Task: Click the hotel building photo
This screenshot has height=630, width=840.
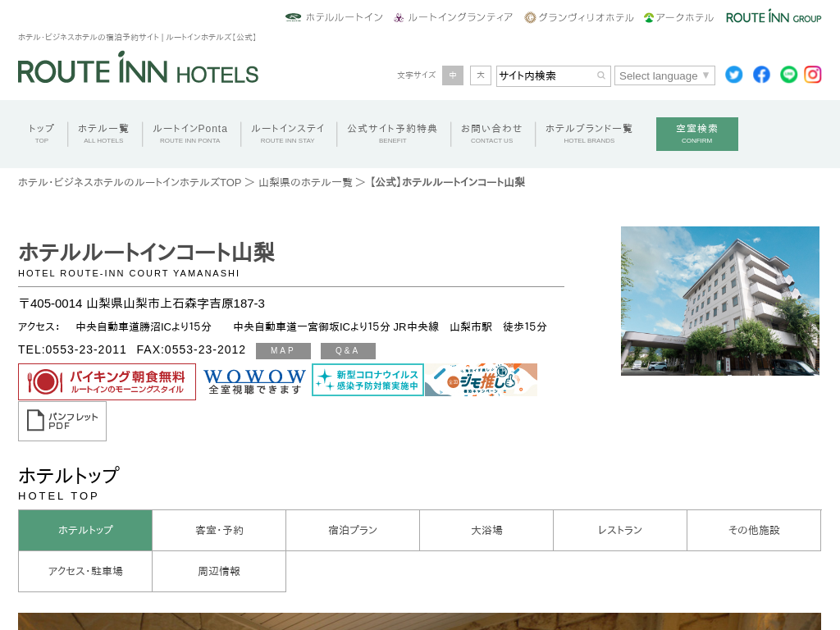Action: click(720, 301)
